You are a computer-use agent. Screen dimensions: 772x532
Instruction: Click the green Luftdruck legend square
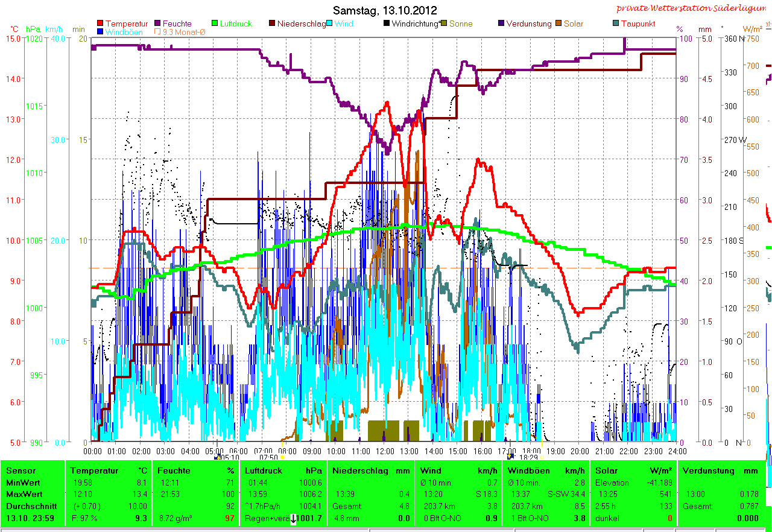tap(215, 24)
